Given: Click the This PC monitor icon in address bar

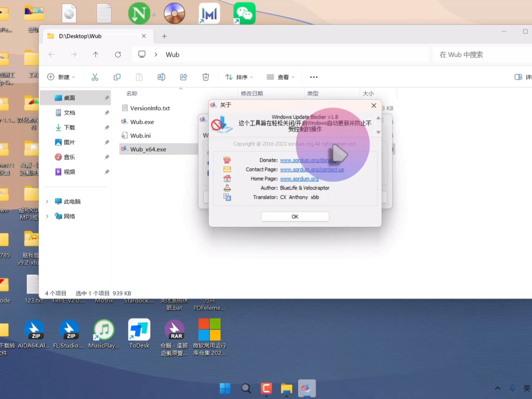Looking at the screenshot, I should [x=142, y=54].
